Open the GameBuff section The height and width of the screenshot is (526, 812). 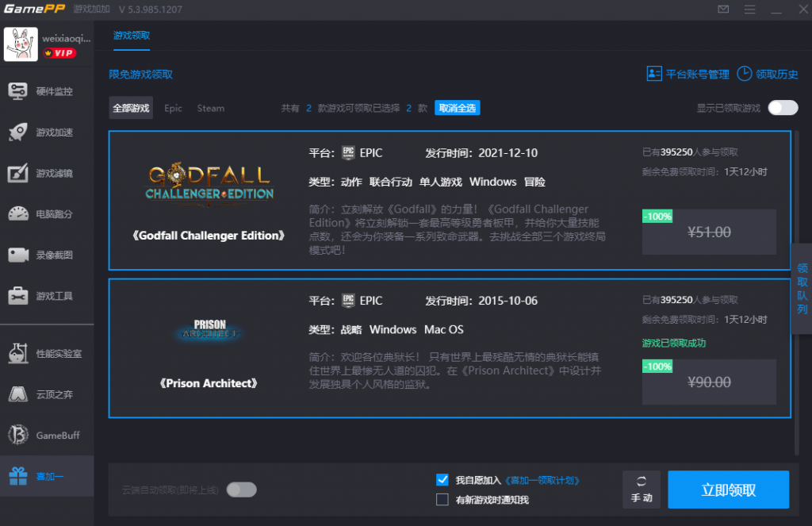pos(47,436)
